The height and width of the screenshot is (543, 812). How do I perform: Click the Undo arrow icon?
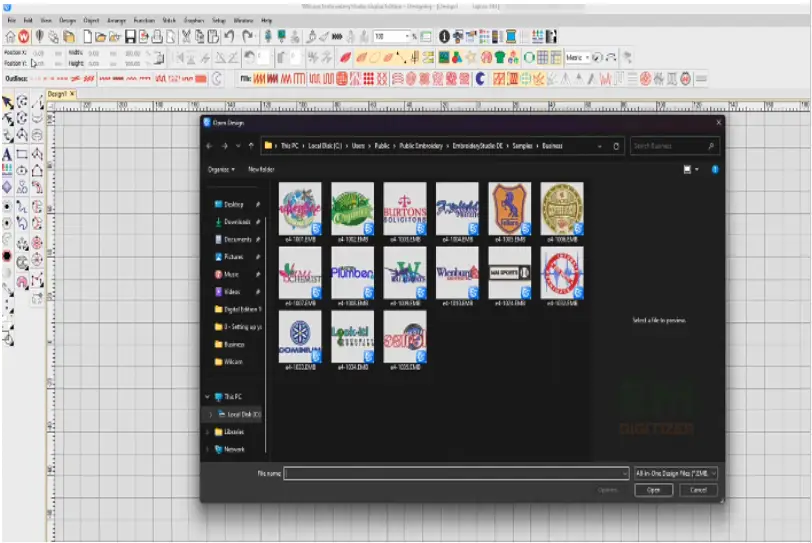tap(229, 36)
